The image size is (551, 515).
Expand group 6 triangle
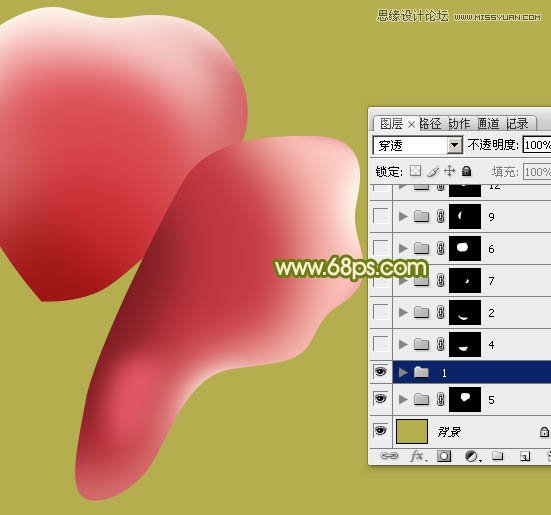click(403, 248)
